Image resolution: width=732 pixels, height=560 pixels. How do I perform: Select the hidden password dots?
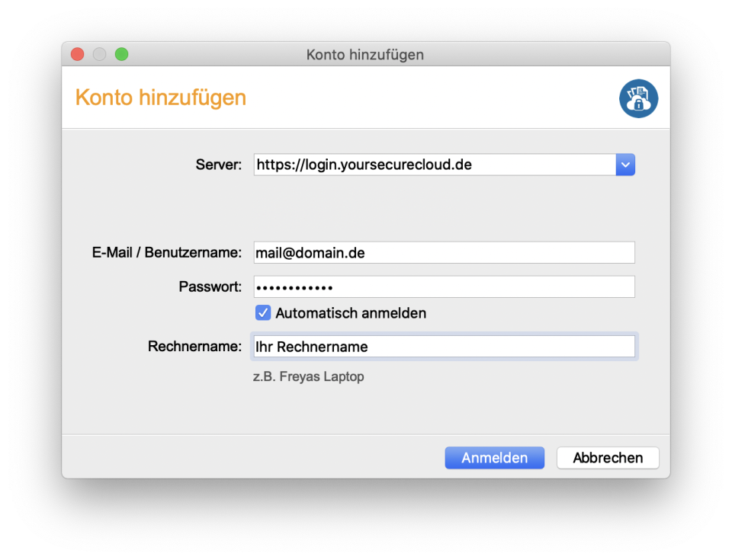coord(444,286)
